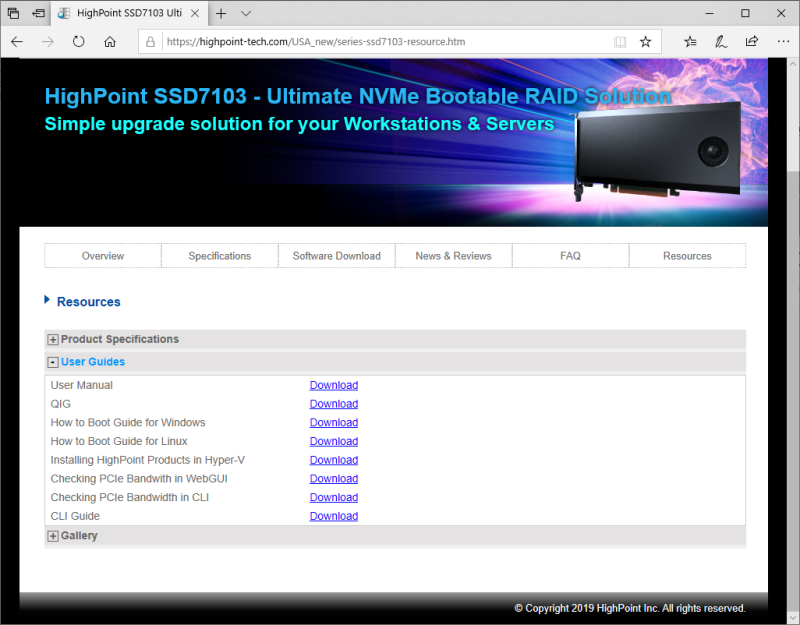
Task: Open a new browser tab
Action: pyautogui.click(x=221, y=13)
